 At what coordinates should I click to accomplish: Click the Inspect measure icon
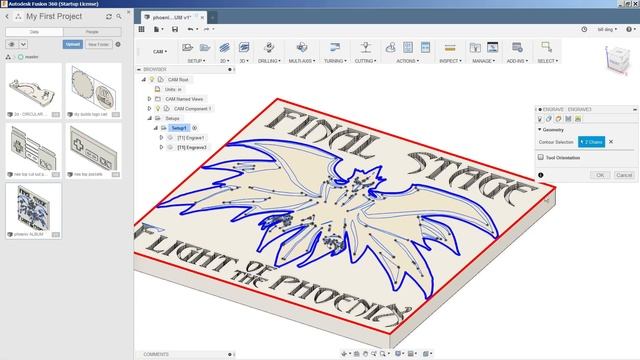pos(450,48)
